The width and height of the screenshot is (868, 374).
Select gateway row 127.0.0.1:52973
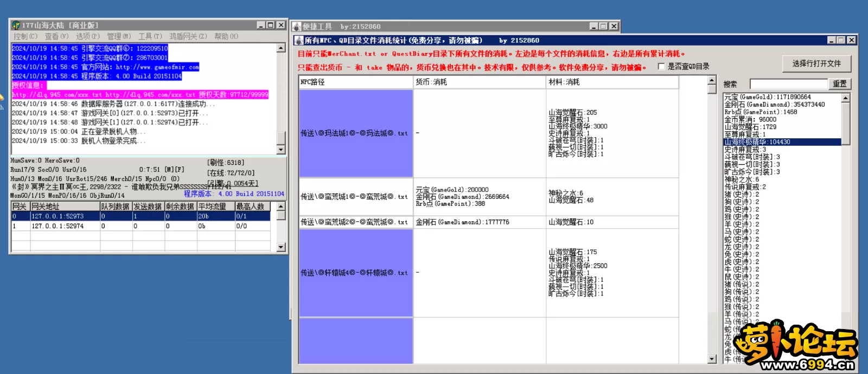tap(141, 216)
